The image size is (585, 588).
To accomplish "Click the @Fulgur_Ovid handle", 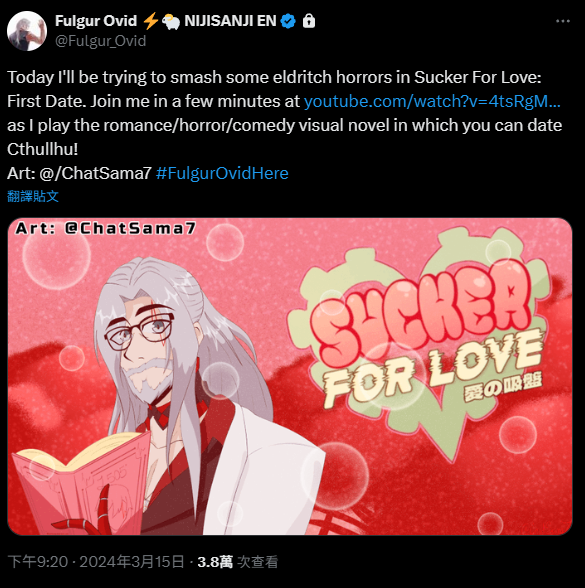I will (x=100, y=40).
